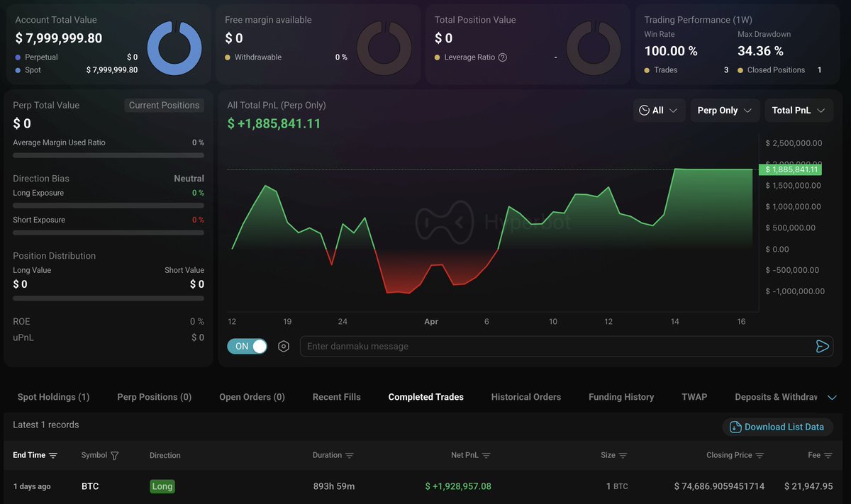Sort by Duration column icon
Image resolution: width=851 pixels, height=504 pixels.
point(350,456)
